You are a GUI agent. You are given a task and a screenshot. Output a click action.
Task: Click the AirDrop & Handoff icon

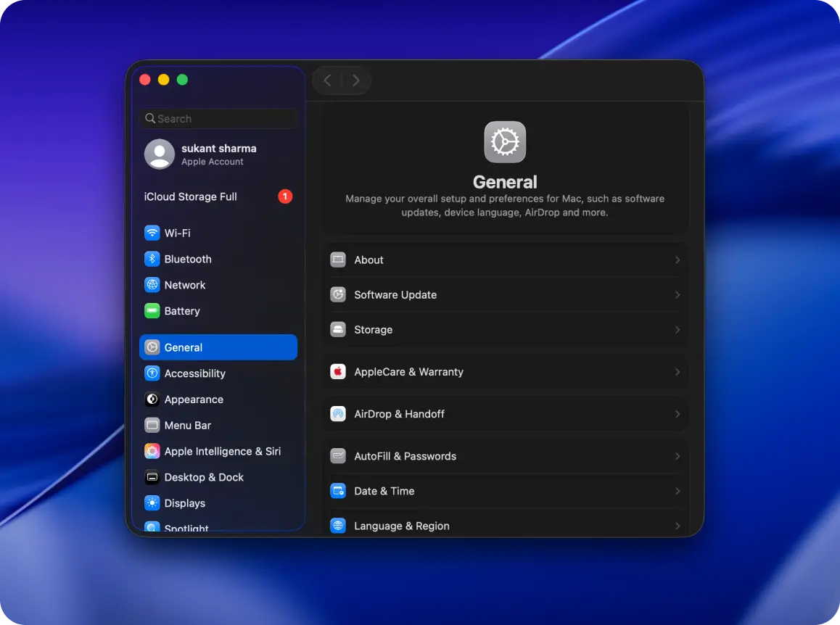[338, 414]
